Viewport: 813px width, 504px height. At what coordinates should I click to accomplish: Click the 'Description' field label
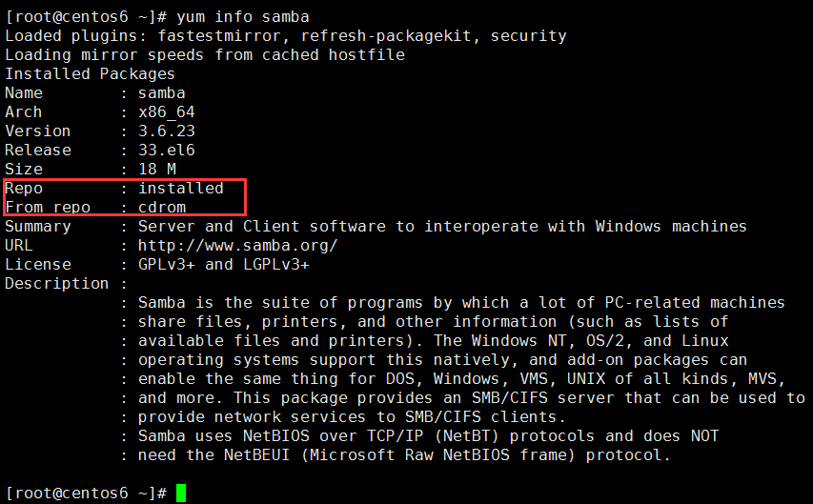click(x=57, y=284)
